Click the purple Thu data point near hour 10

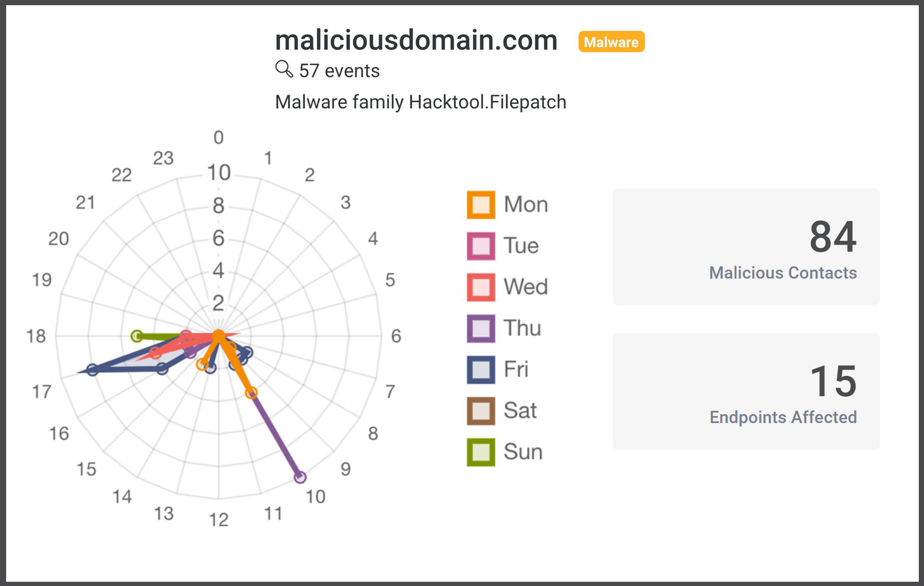[x=300, y=477]
